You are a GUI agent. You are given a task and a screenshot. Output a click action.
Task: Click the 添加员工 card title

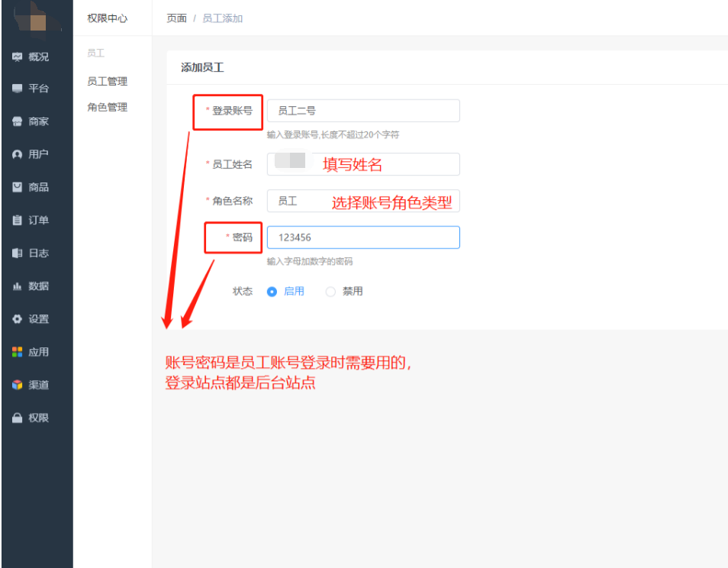coord(202,68)
